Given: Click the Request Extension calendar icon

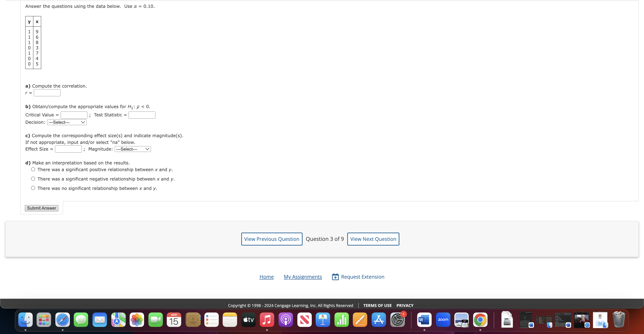Looking at the screenshot, I should point(335,277).
